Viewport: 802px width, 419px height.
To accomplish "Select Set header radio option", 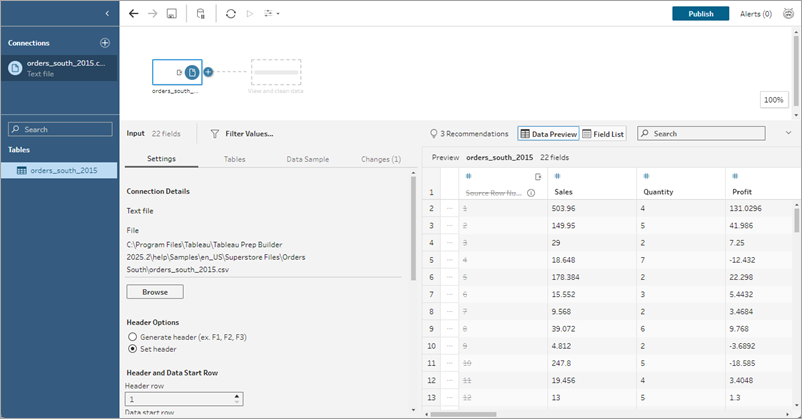I will [132, 349].
